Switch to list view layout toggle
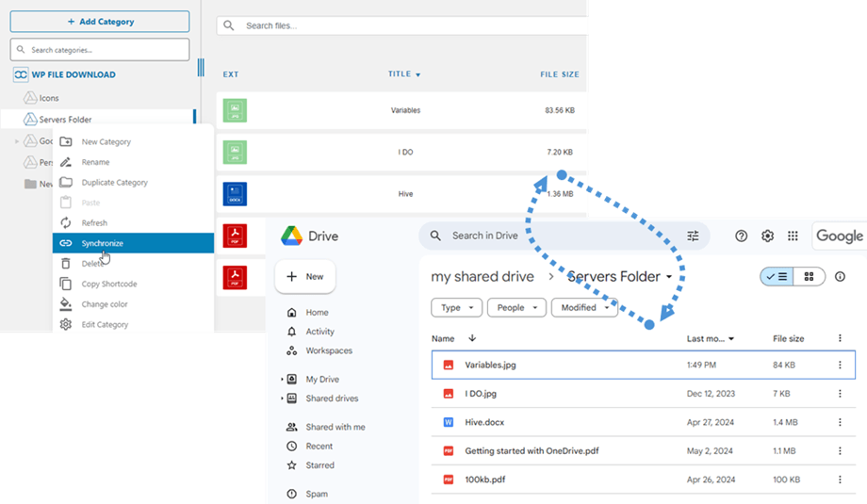Screen dimensions: 867x504 pos(777,277)
